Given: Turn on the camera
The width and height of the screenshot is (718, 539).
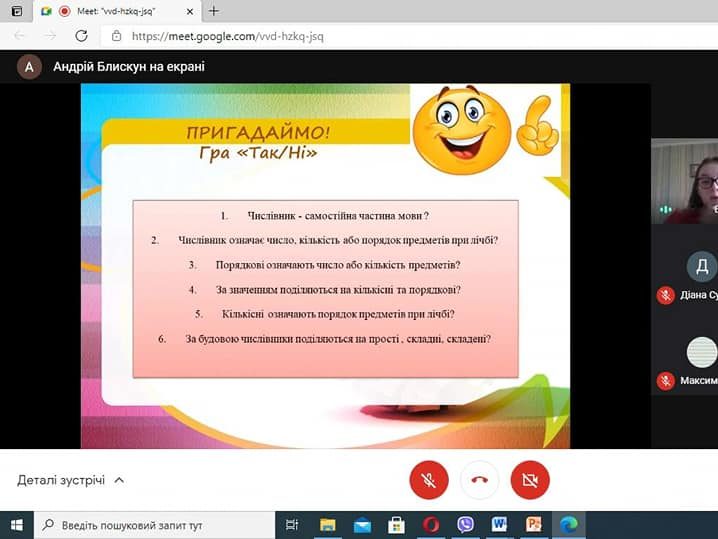Looking at the screenshot, I should (x=530, y=480).
